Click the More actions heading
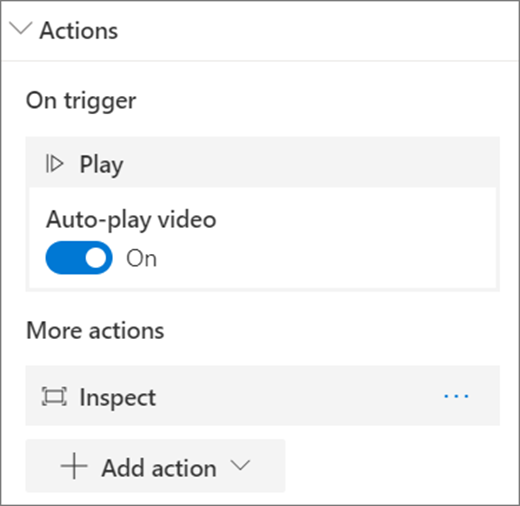Image resolution: width=520 pixels, height=506 pixels. point(95,331)
